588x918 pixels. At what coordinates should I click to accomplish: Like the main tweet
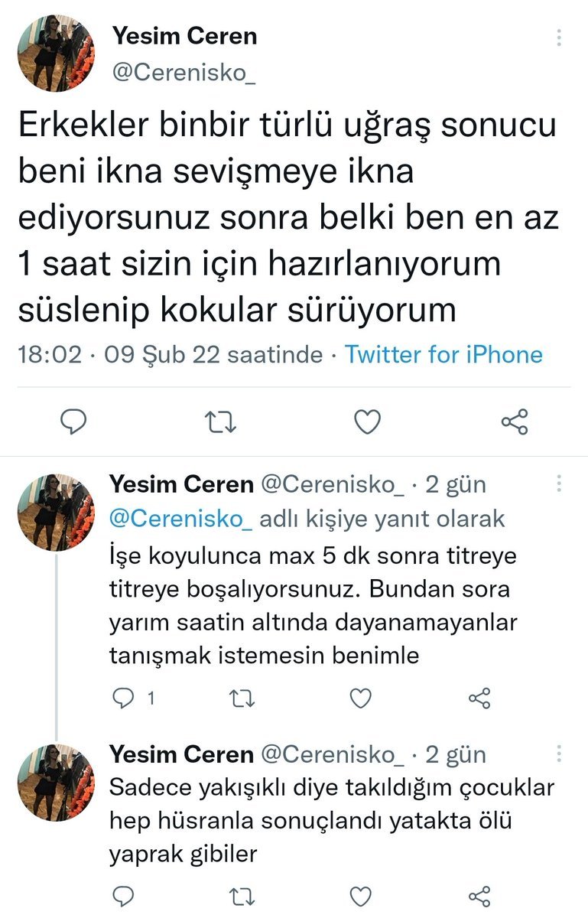369,421
